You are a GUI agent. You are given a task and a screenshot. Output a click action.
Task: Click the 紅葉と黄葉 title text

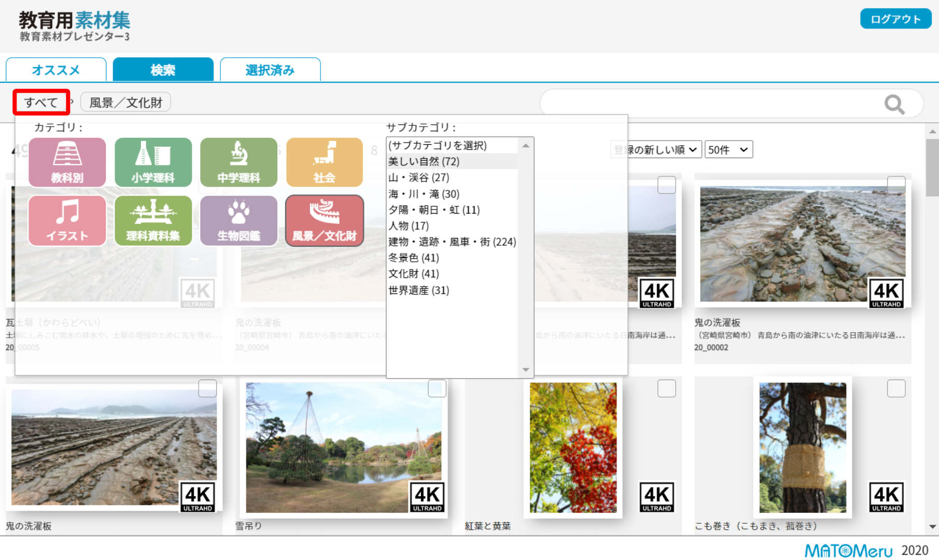coord(488,526)
